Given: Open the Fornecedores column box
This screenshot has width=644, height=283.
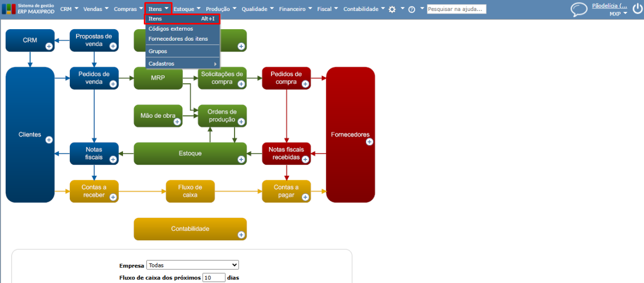Looking at the screenshot, I should point(351,134).
